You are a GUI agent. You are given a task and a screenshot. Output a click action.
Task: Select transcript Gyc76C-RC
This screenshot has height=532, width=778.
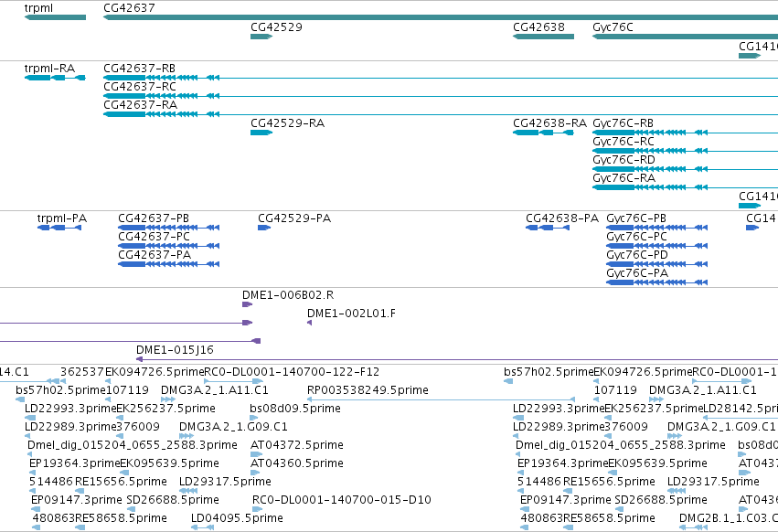(x=686, y=151)
